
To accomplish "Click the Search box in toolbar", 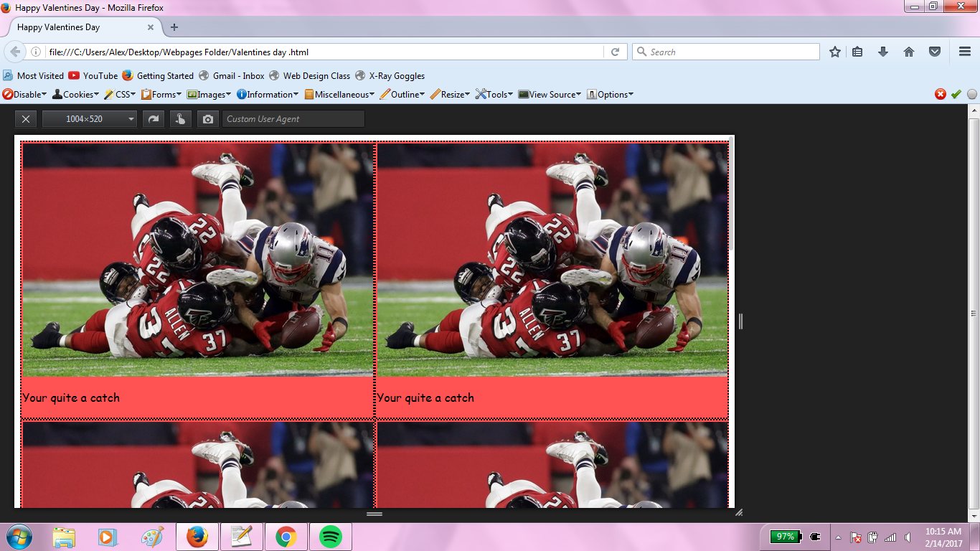I will coord(725,52).
